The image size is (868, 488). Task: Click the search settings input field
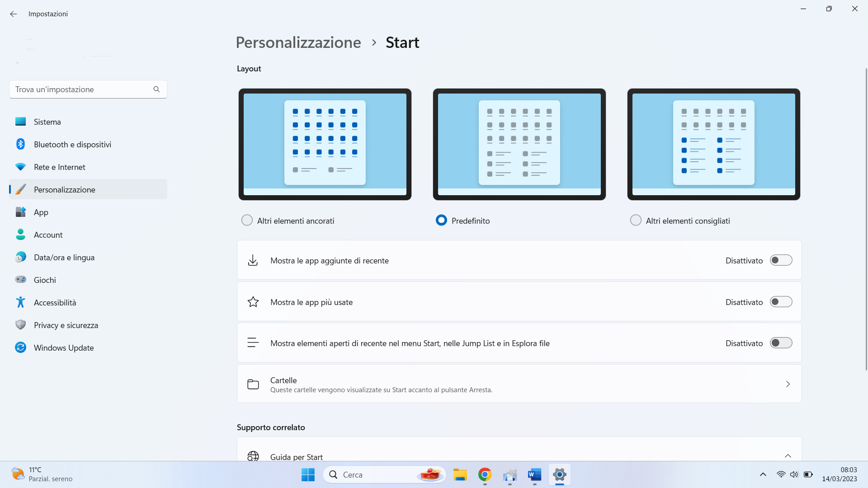tap(88, 89)
